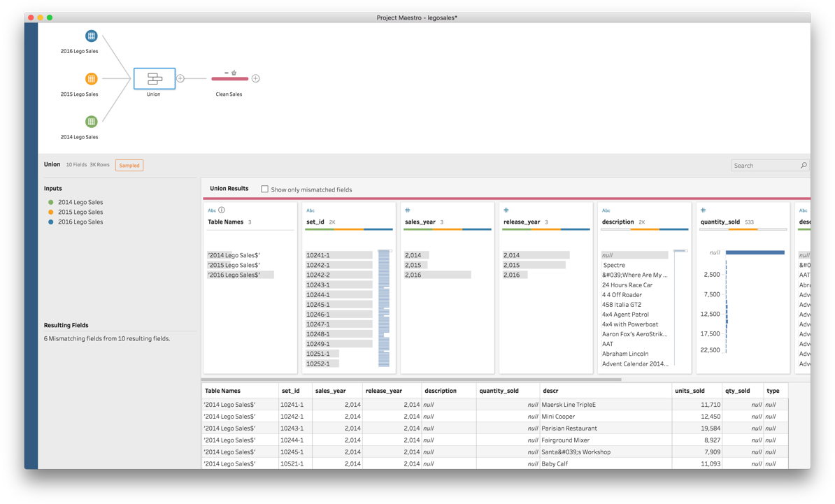
Task: Select 2016 Lego Sales in Inputs list
Action: pyautogui.click(x=80, y=222)
